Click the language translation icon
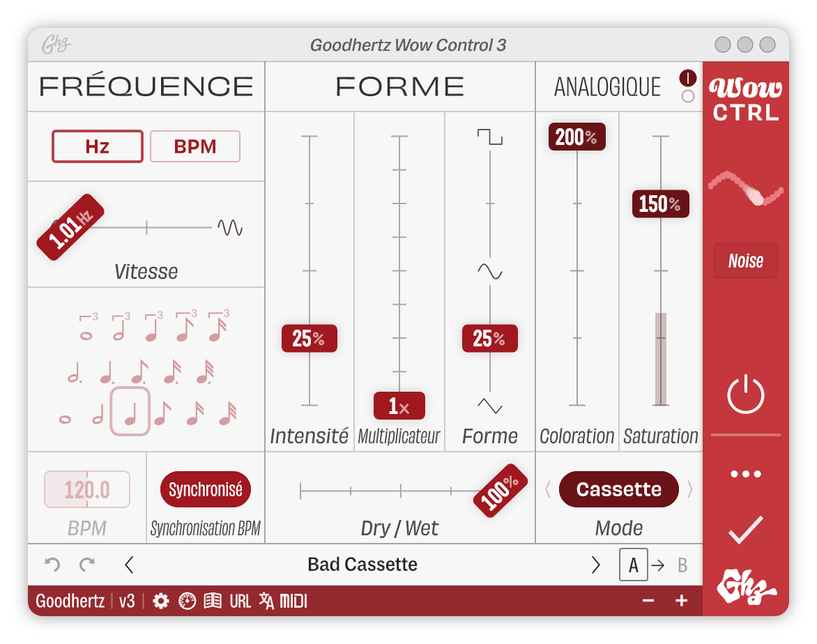The image size is (817, 644). [x=266, y=601]
